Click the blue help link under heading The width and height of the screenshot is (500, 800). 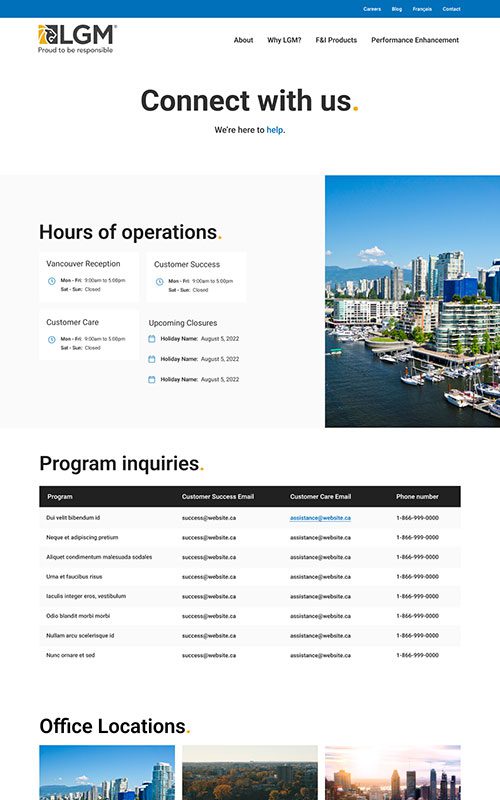click(274, 130)
